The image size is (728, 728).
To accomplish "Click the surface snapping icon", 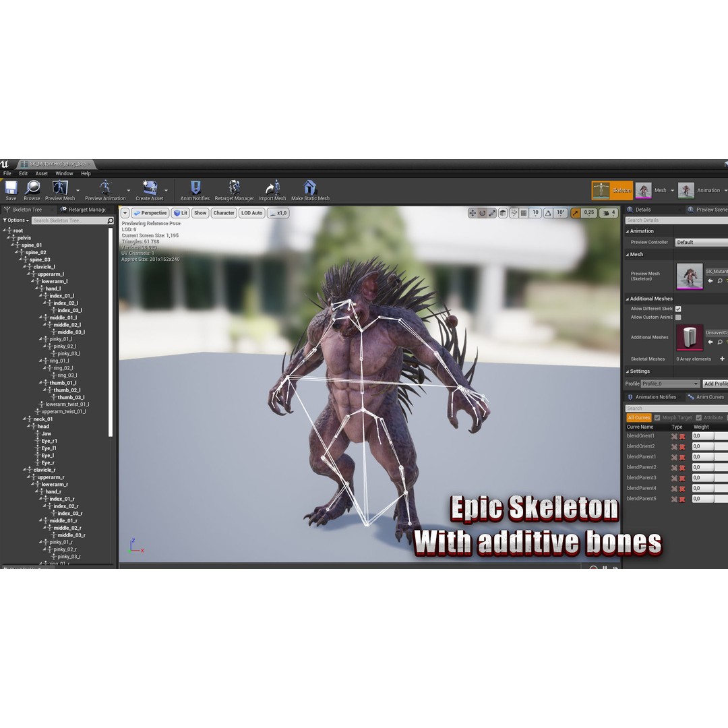I will [514, 213].
